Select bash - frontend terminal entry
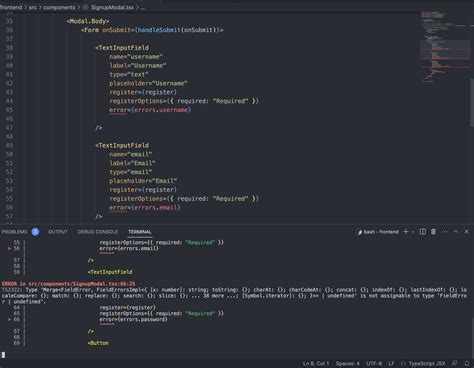This screenshot has height=368, width=474. (378, 232)
